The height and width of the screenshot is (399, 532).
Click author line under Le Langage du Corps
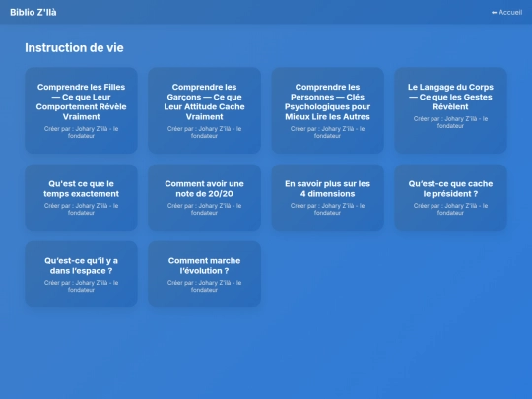(450, 122)
